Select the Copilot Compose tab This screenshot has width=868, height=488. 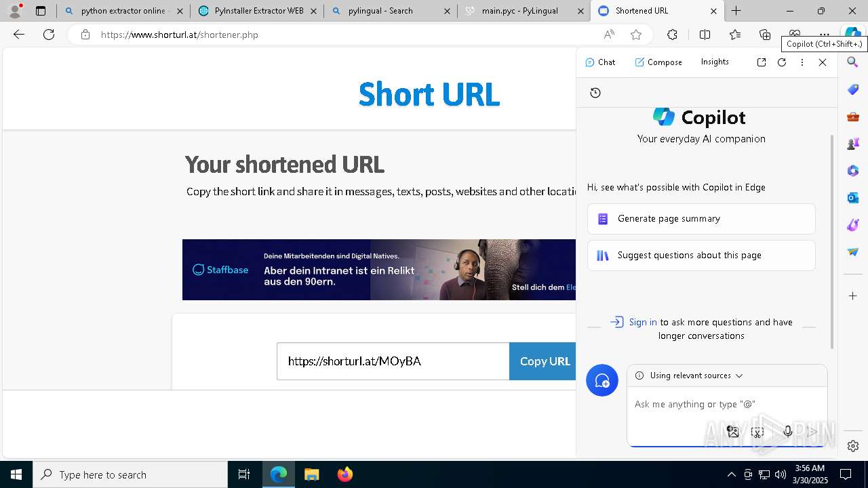pos(658,62)
